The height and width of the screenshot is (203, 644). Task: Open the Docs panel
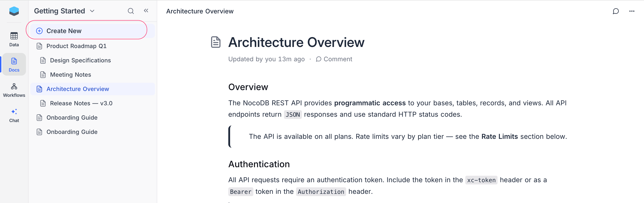click(x=14, y=64)
